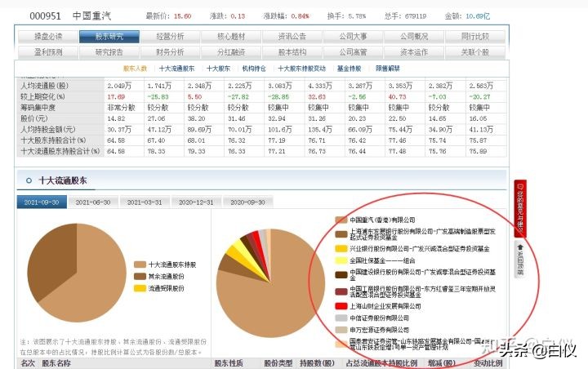Click the right top-ten holders pie chart
This screenshot has width=588, height=369.
(270, 283)
